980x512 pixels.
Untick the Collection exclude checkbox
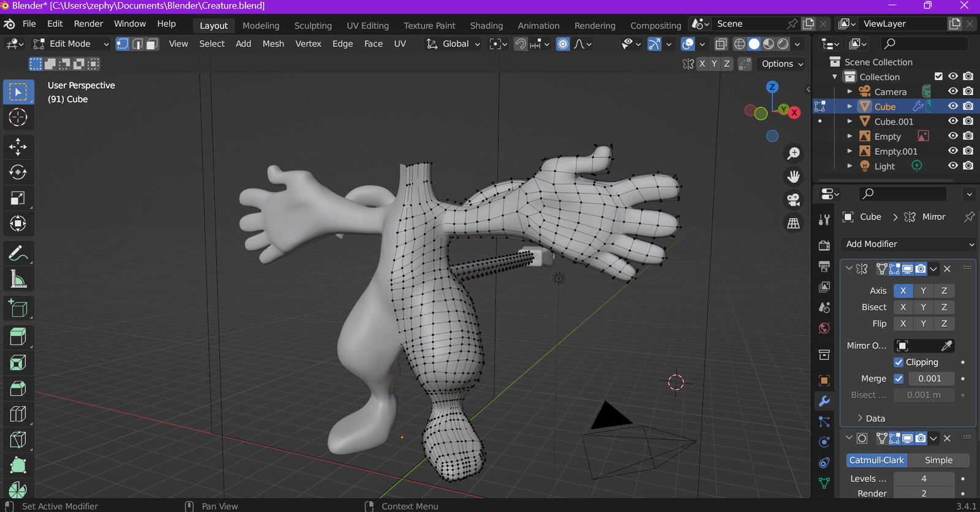click(938, 77)
